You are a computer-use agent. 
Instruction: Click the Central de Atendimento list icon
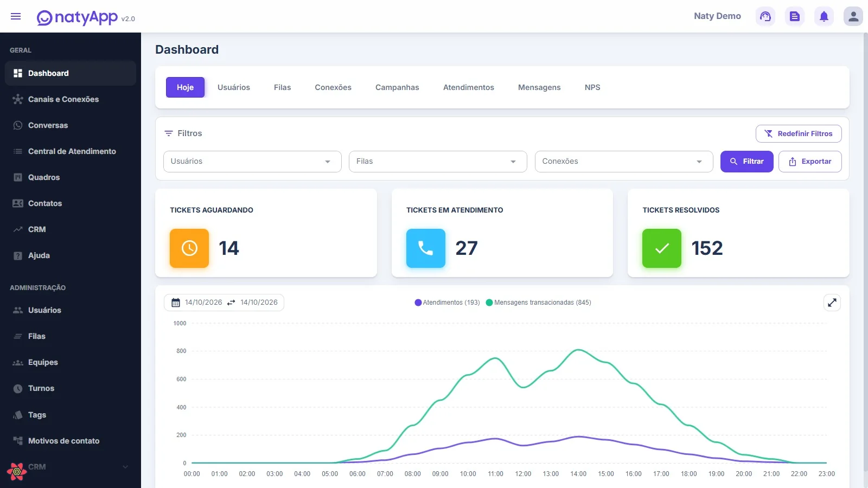18,151
